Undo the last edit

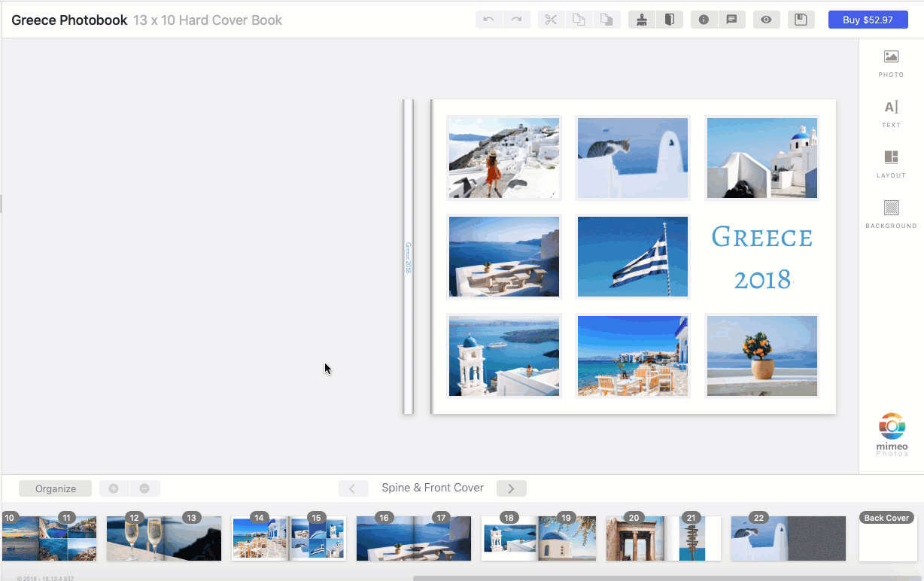[488, 20]
